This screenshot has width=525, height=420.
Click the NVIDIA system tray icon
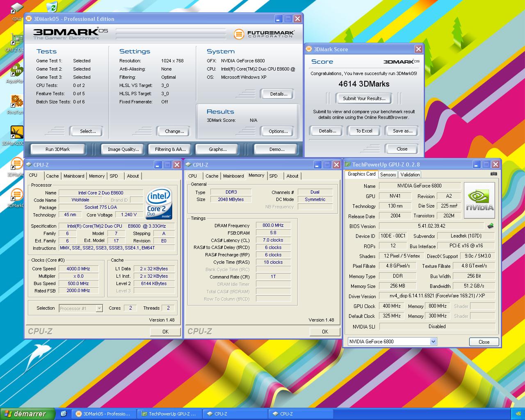518,414
